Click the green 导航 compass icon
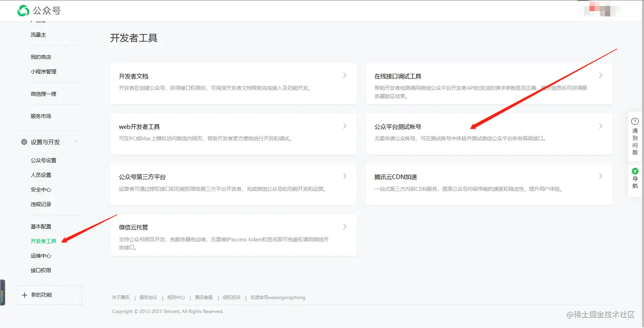The height and width of the screenshot is (328, 644). tap(635, 171)
